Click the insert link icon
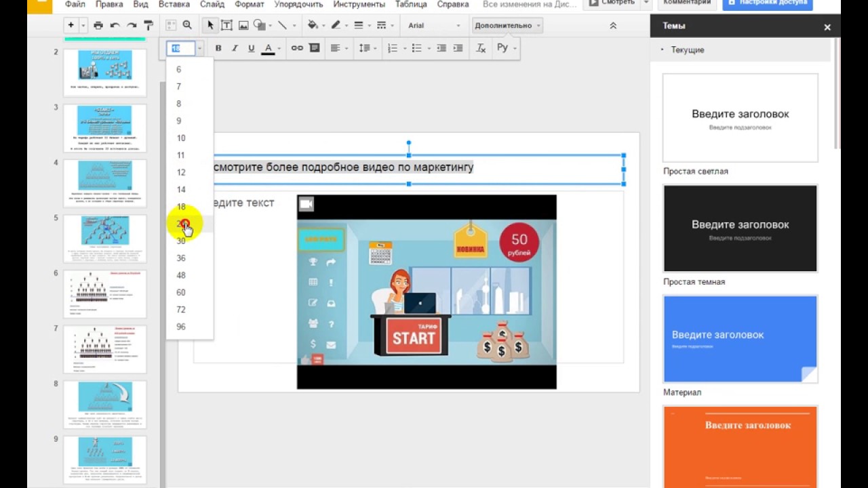The height and width of the screenshot is (488, 868). 297,48
